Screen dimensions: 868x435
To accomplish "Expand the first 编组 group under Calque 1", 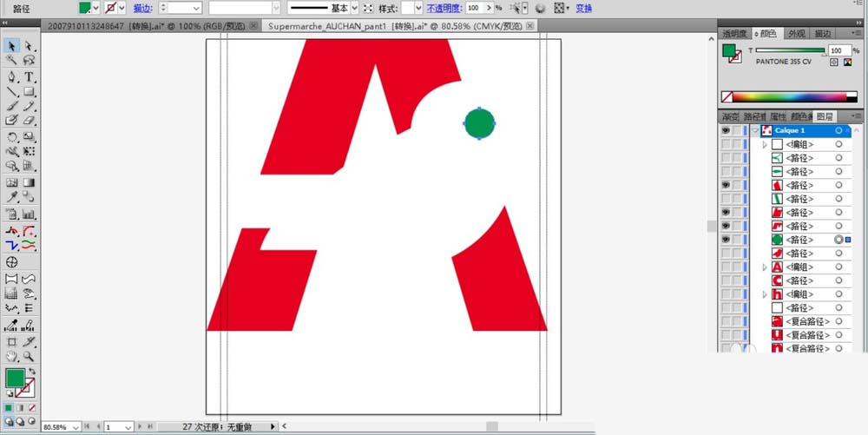I will tap(765, 144).
